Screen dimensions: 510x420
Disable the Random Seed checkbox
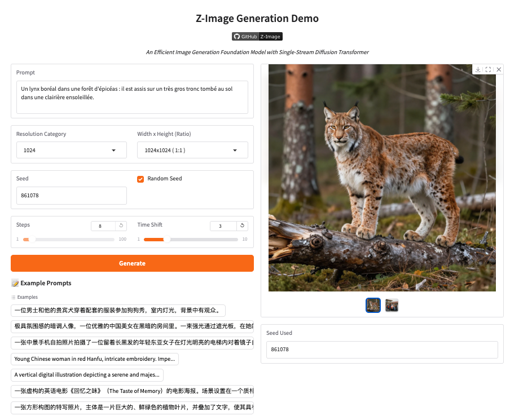coord(140,179)
